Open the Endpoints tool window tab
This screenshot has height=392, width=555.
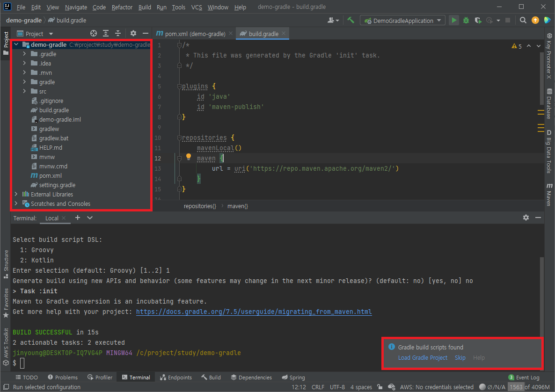coord(176,377)
